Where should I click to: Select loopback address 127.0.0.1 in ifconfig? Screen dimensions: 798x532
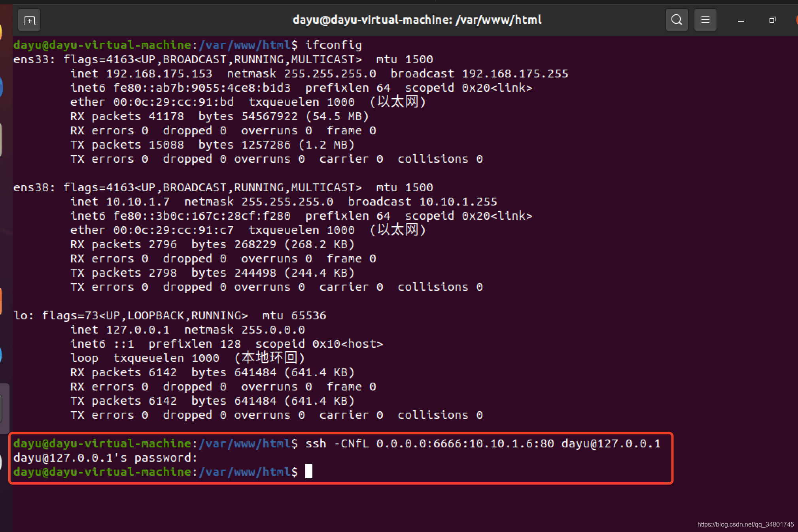coord(138,330)
